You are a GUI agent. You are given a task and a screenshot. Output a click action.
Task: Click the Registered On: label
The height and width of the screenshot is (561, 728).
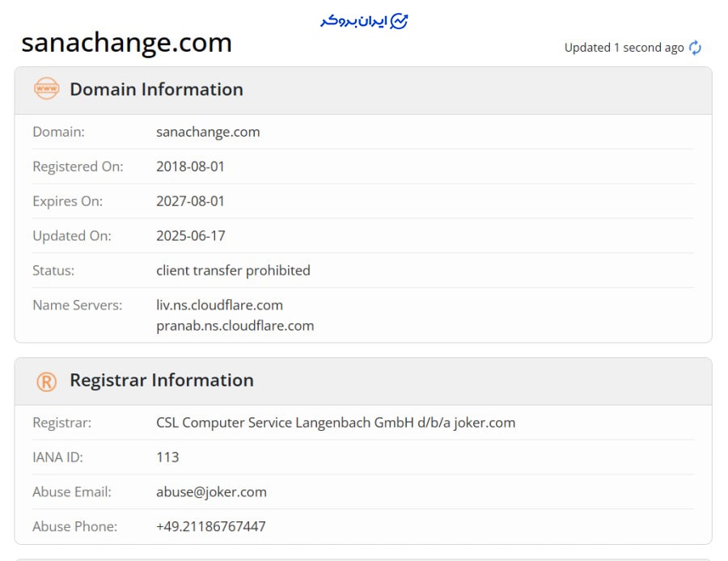(x=78, y=167)
